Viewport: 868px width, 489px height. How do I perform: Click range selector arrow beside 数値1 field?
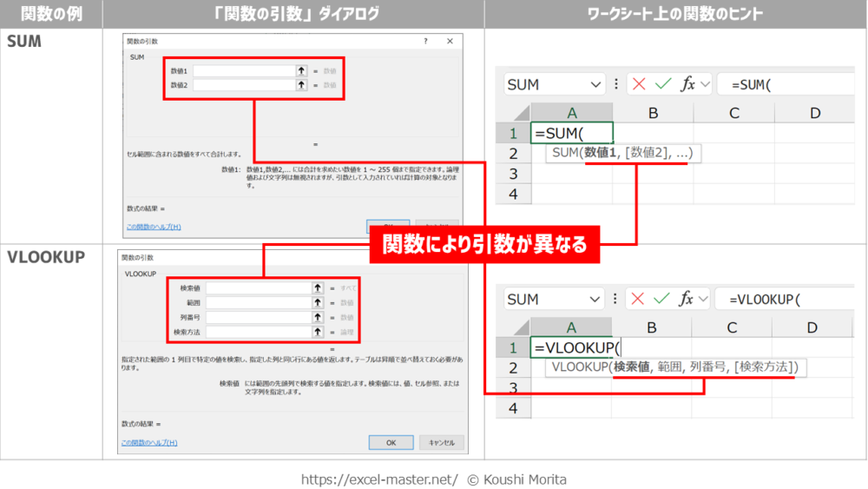coord(301,71)
